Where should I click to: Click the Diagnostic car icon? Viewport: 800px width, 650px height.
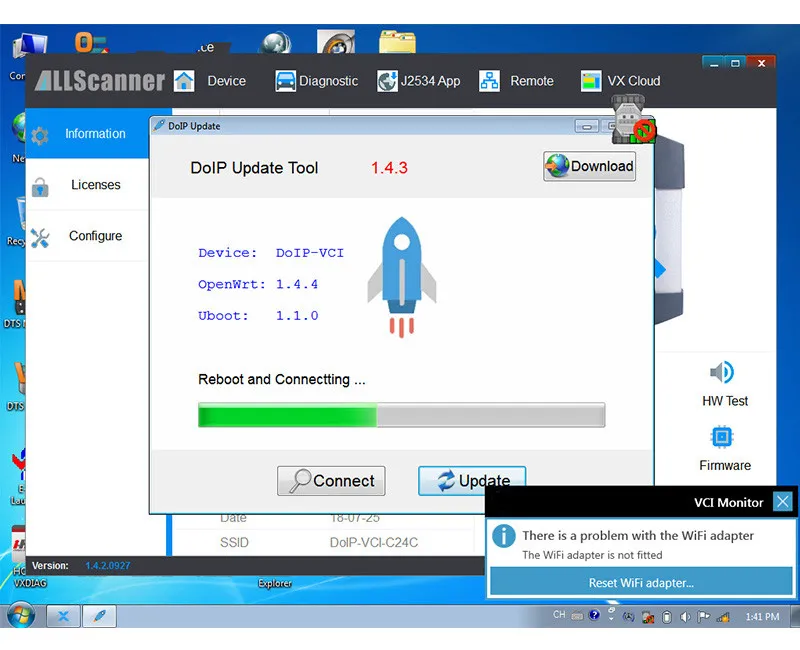click(285, 81)
